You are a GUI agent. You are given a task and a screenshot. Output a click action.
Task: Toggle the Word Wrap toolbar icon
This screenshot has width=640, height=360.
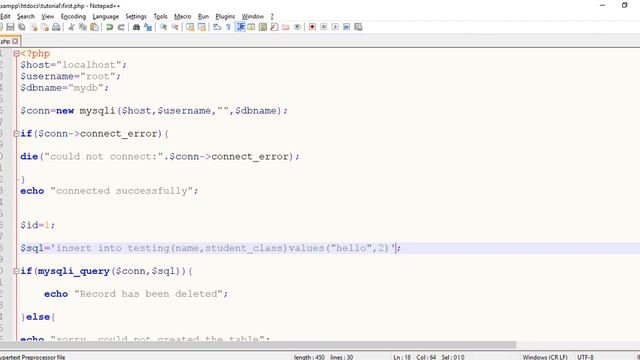[x=217, y=27]
